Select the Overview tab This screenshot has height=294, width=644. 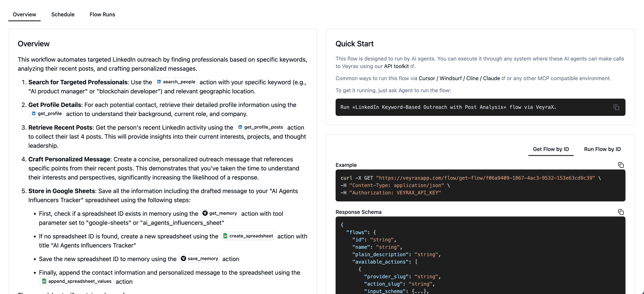(24, 14)
